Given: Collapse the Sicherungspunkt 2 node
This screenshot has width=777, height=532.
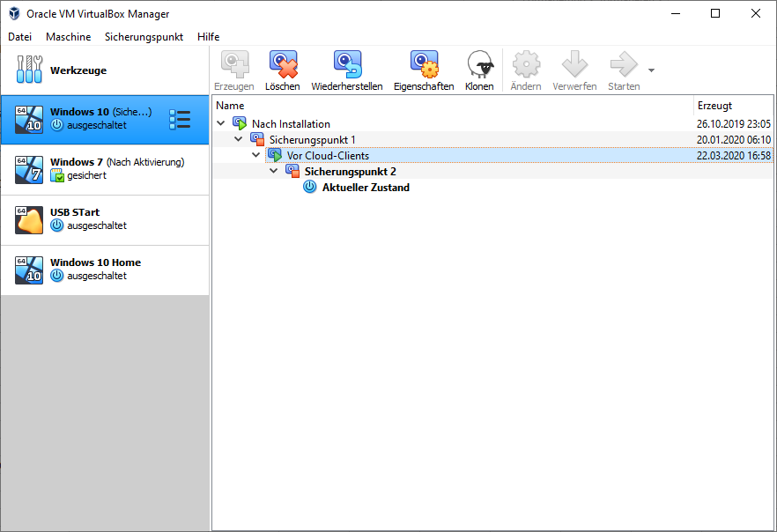Looking at the screenshot, I should point(274,171).
